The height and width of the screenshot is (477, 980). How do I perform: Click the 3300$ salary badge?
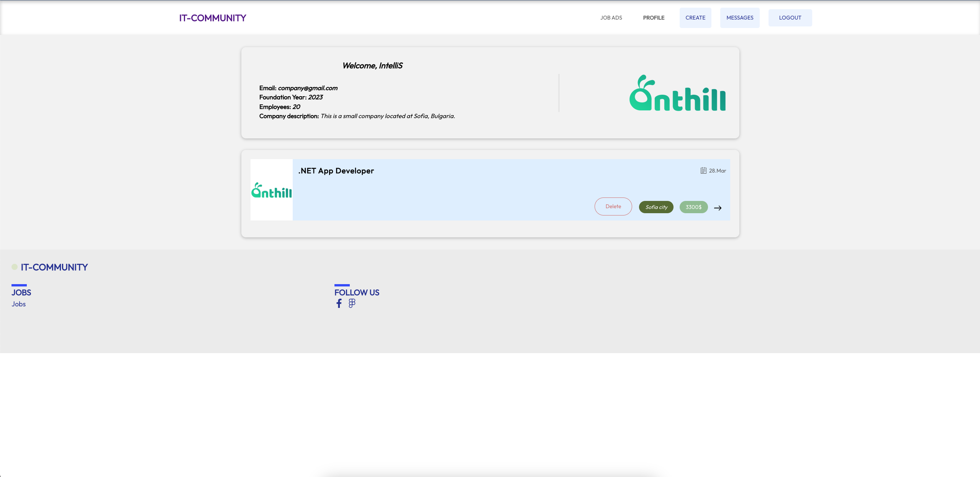693,207
